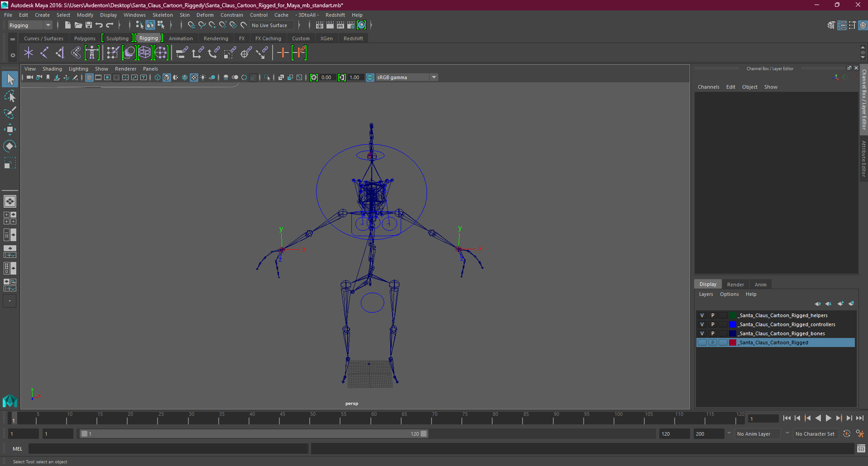Change the red _Santa_Claus_Cartoon_Rigged layer color swatch
Image resolution: width=868 pixels, height=466 pixels.
point(732,342)
